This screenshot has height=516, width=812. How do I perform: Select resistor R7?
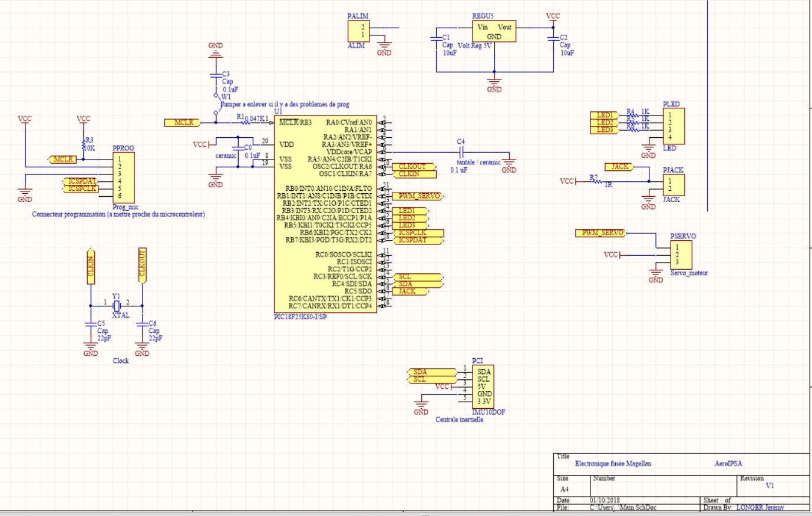click(597, 181)
